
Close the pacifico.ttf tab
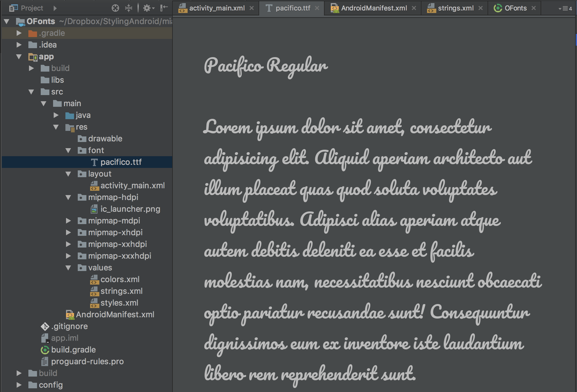(317, 8)
